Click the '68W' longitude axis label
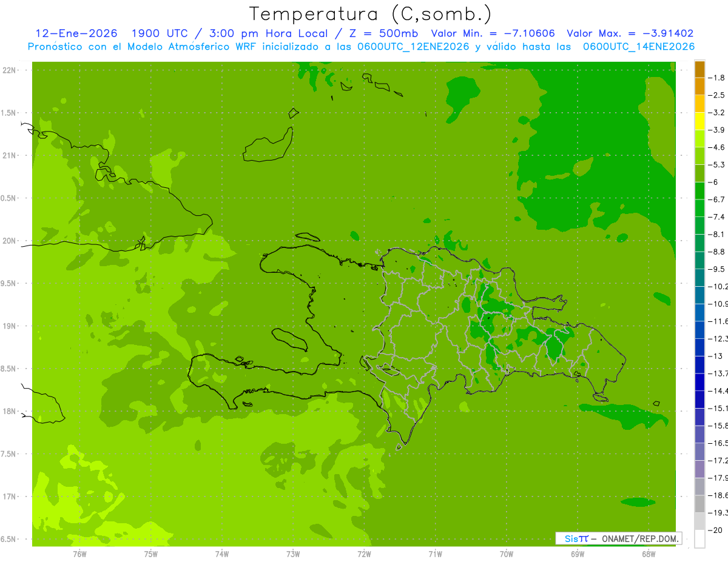The height and width of the screenshot is (562, 728). pyautogui.click(x=648, y=554)
